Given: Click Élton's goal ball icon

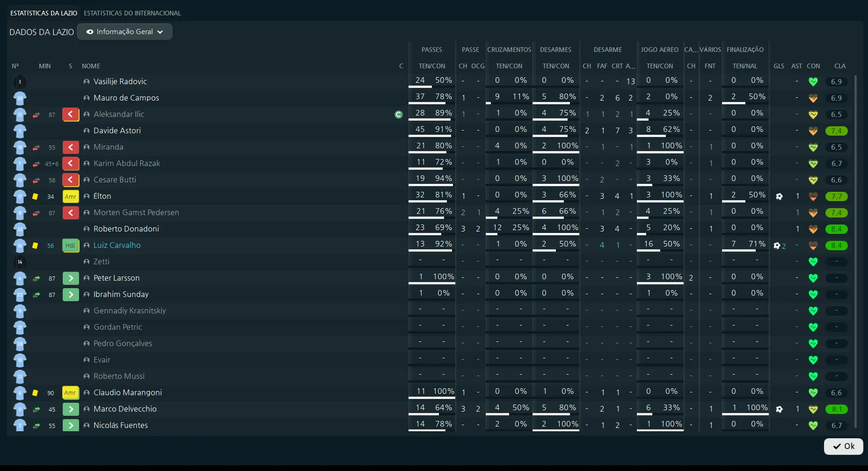Looking at the screenshot, I should 779,196.
